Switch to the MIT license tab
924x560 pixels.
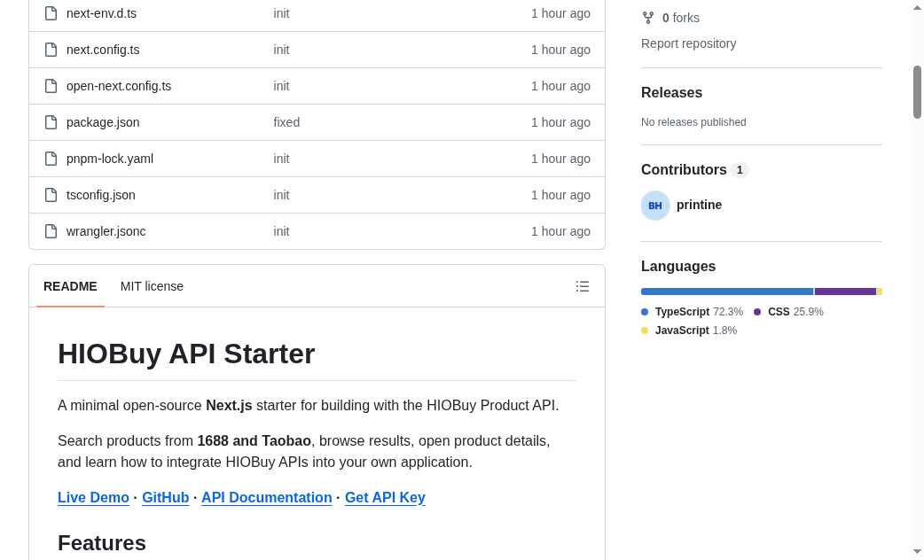tap(152, 286)
